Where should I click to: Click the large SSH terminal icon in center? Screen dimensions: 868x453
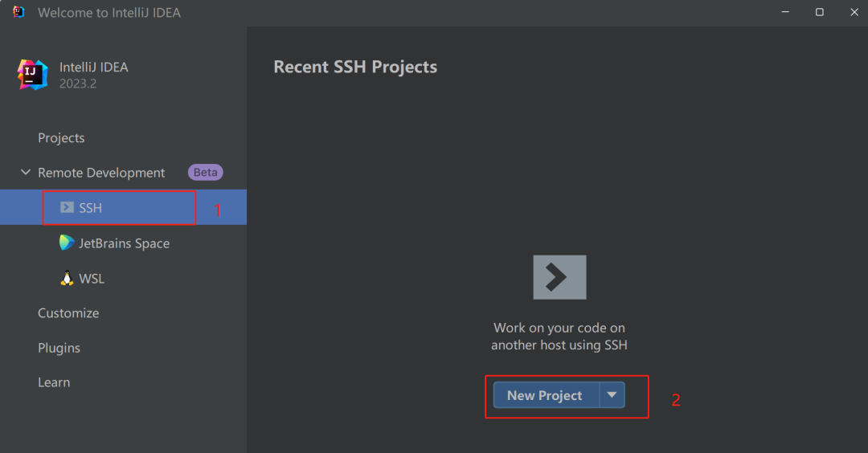pos(559,277)
